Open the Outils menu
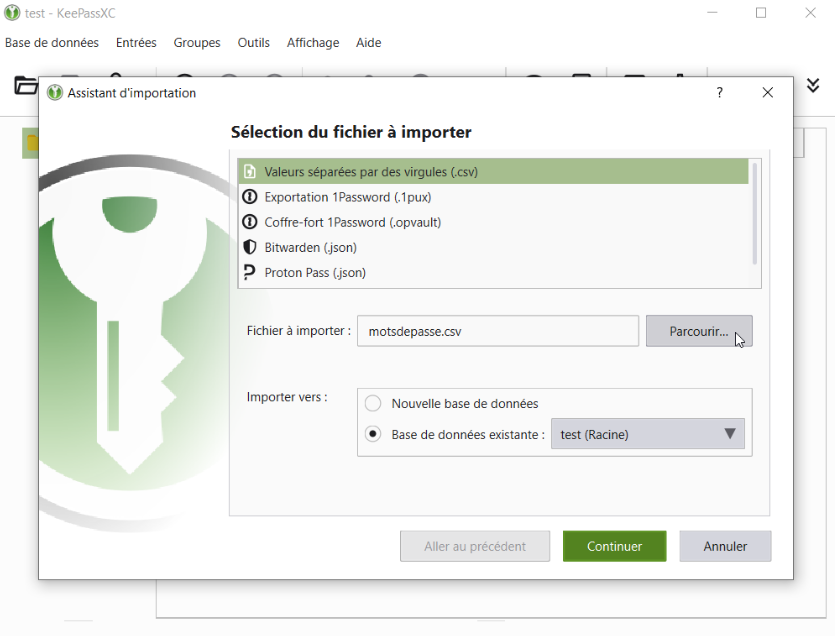835x636 pixels. [x=253, y=43]
